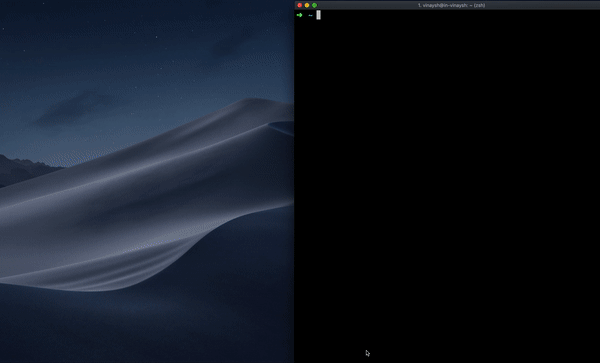Click the number 1 in terminal title

point(419,5)
